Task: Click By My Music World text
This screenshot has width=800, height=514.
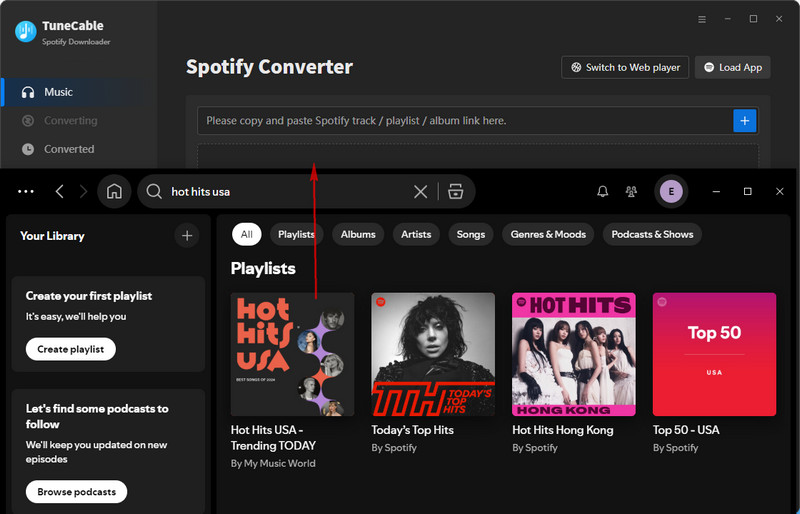Action: tap(273, 463)
